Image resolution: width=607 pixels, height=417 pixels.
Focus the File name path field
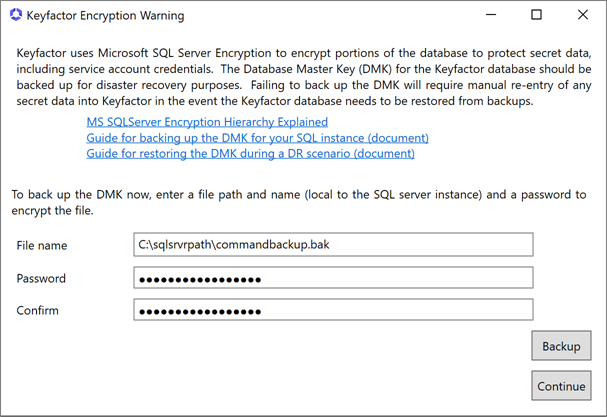tap(334, 244)
